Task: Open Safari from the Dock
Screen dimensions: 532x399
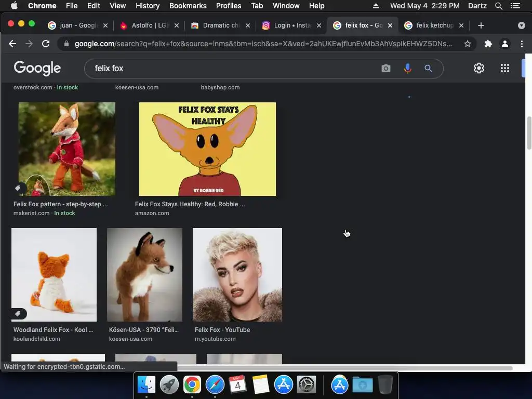Action: coord(215,385)
